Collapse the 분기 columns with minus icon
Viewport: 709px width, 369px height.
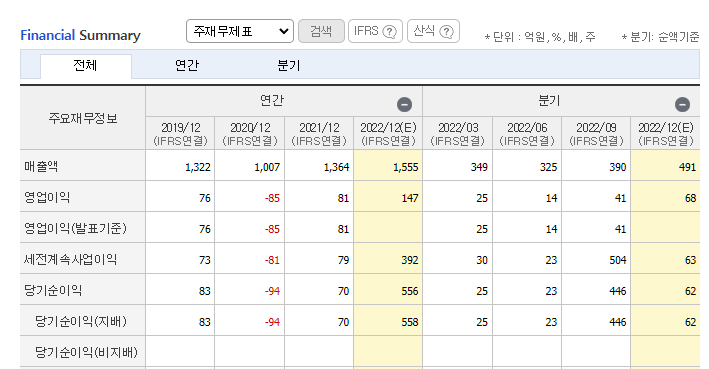[x=682, y=104]
